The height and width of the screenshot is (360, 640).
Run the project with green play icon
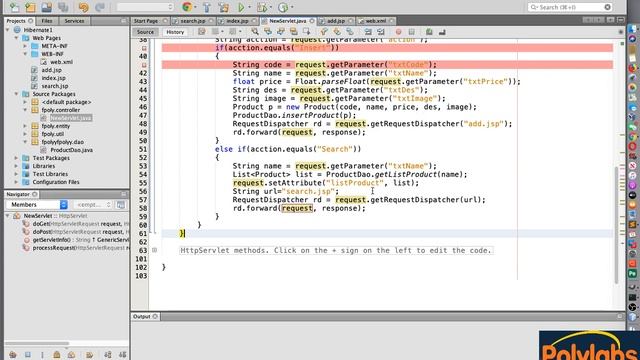[x=241, y=7]
